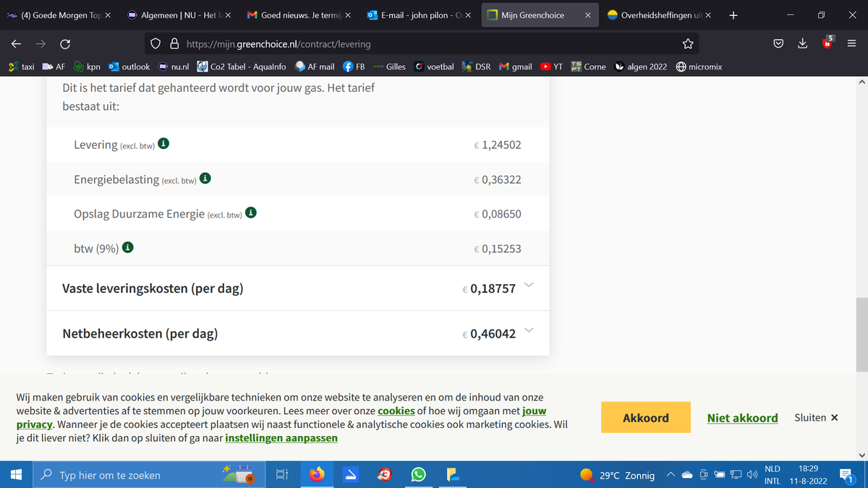Expand Vaste leveringskosten per dag row
868x488 pixels.
coord(528,286)
